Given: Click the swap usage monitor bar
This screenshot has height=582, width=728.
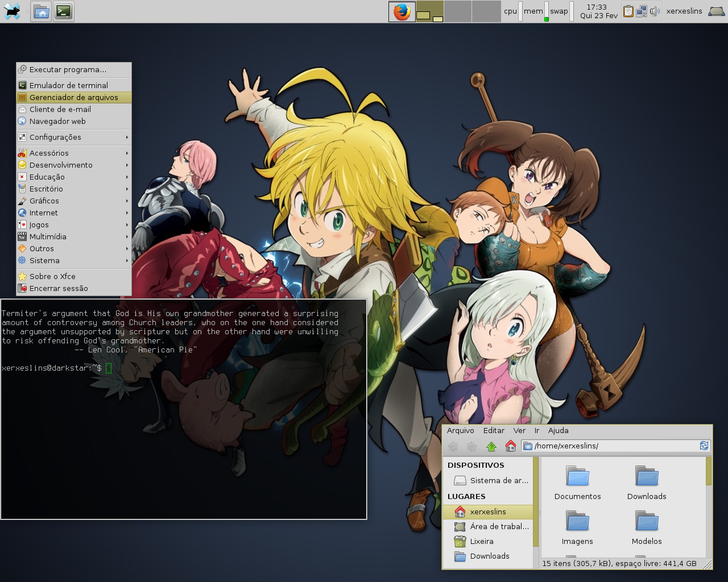Looking at the screenshot, I should 572,11.
